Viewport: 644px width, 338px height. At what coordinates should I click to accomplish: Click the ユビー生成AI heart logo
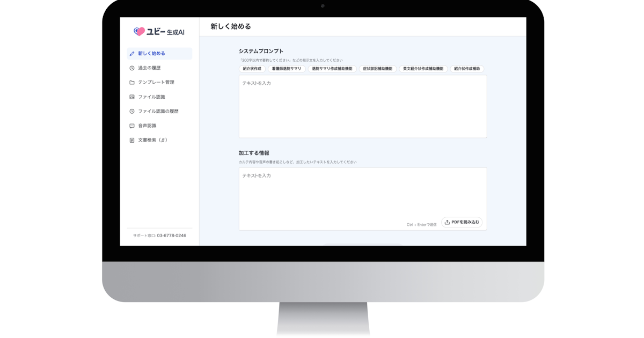coord(139,32)
